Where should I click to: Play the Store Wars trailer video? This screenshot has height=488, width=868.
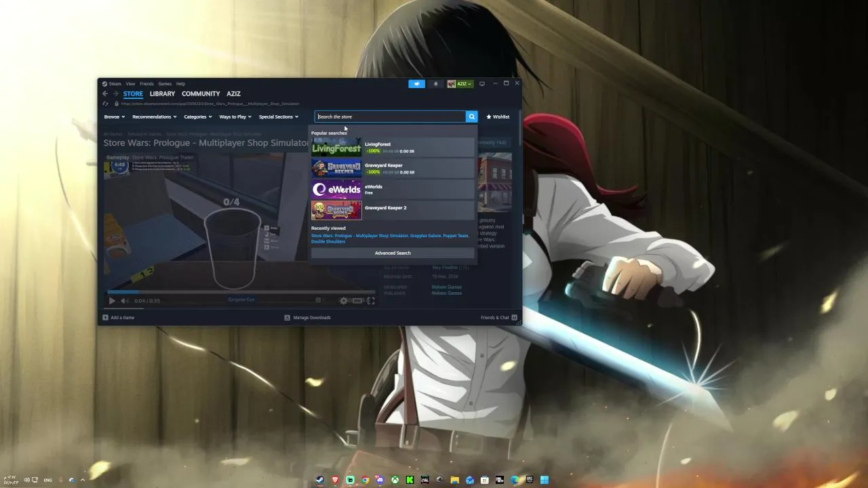[x=112, y=300]
